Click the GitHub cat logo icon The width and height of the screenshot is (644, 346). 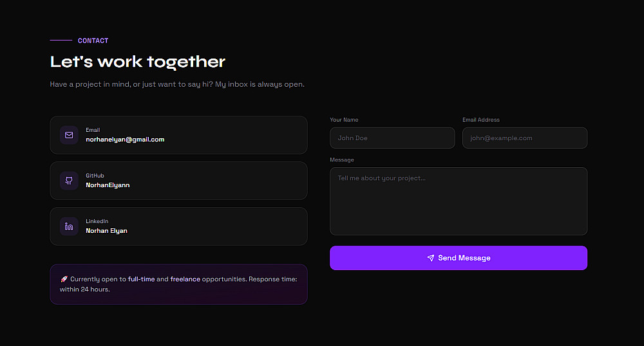pyautogui.click(x=69, y=181)
